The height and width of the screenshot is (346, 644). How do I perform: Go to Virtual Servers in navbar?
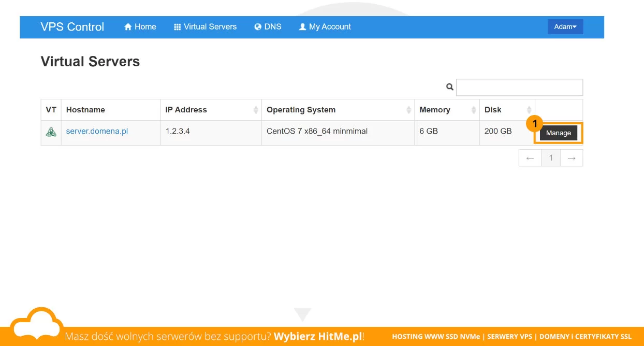[205, 27]
